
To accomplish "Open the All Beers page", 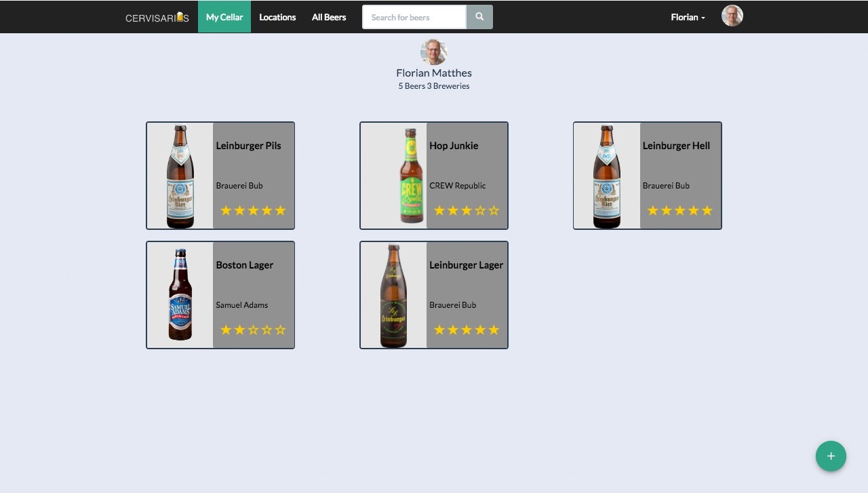I will tap(329, 17).
